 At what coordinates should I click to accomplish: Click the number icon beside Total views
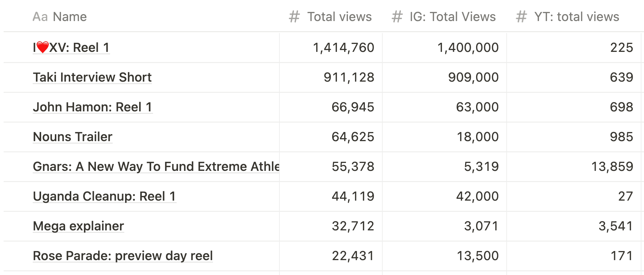(x=294, y=17)
